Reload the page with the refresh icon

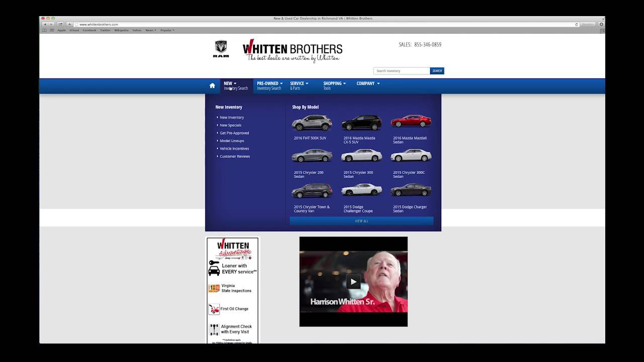pyautogui.click(x=577, y=24)
